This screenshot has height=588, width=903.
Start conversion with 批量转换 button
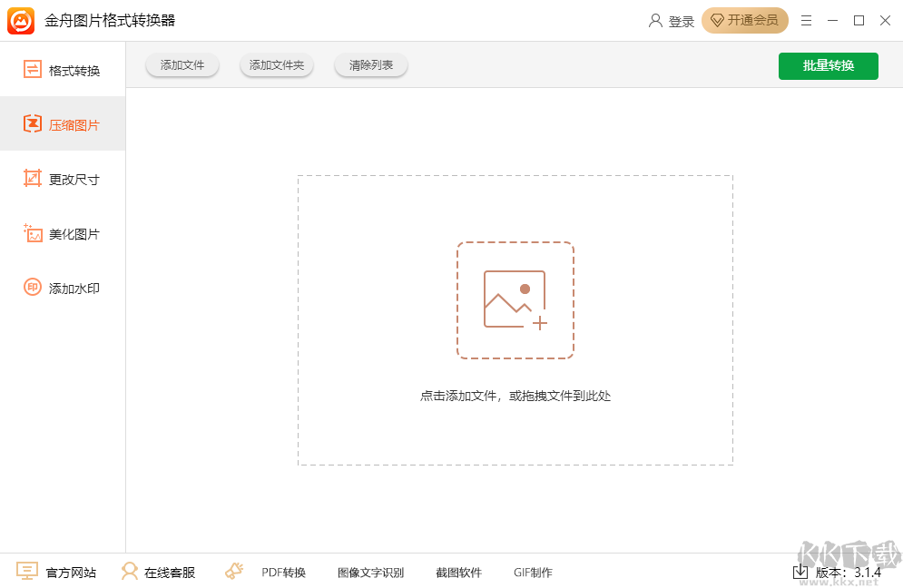[x=828, y=65]
